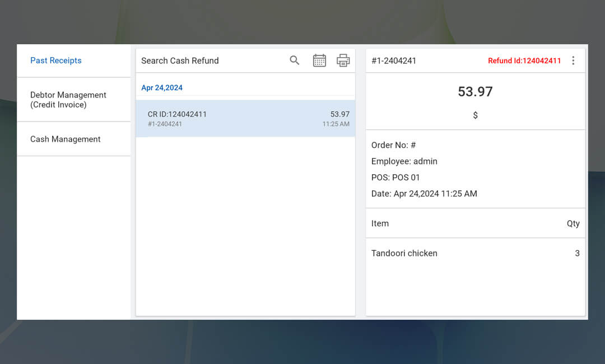Click the search magnifier icon

coord(295,60)
